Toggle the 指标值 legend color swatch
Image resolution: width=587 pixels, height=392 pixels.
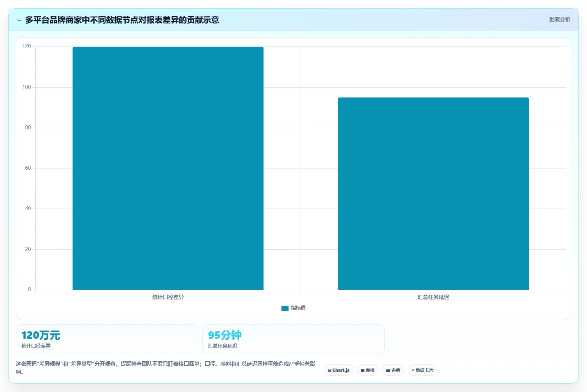[285, 308]
